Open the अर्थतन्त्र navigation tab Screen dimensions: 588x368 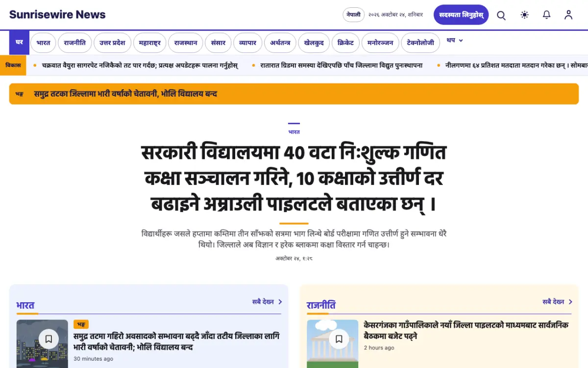280,43
